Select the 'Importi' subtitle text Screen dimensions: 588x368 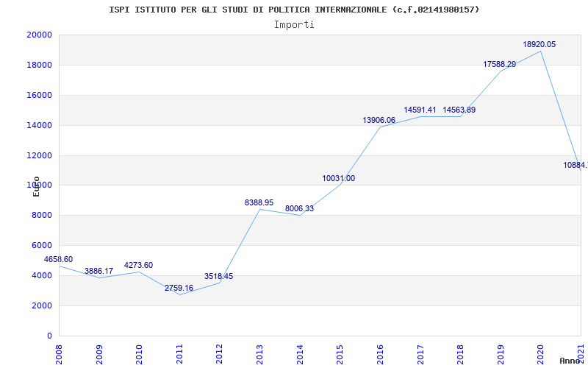[294, 25]
